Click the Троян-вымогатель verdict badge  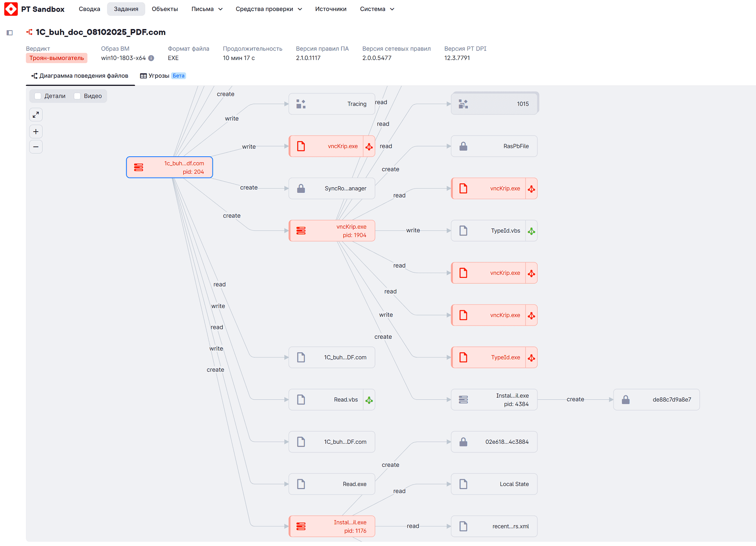coord(57,58)
